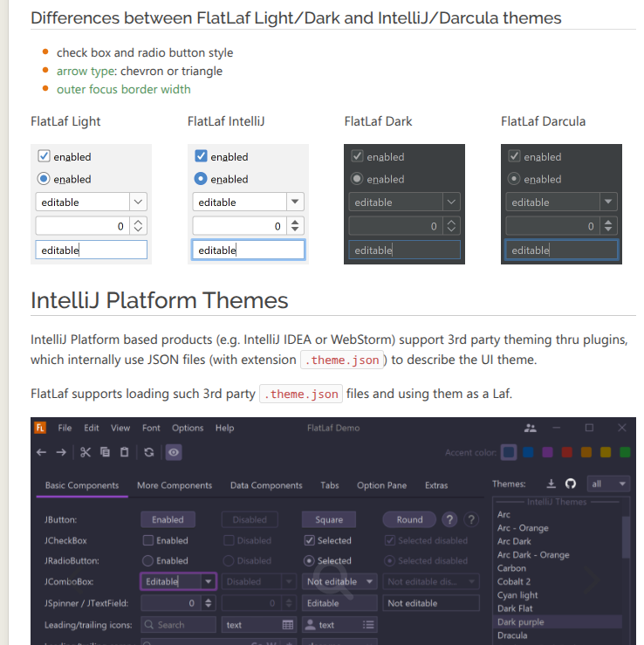Switch to the Option Pane tab
The height and width of the screenshot is (645, 644).
tap(381, 485)
